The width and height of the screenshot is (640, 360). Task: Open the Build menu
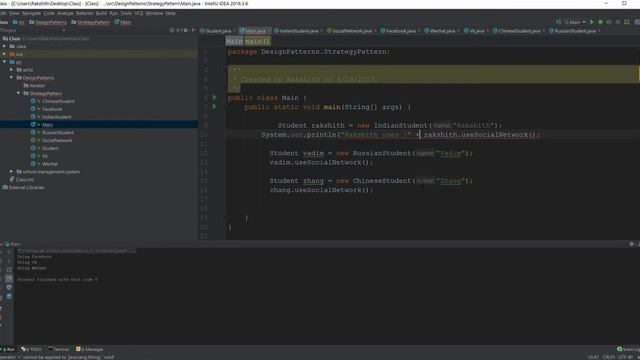coord(101,13)
